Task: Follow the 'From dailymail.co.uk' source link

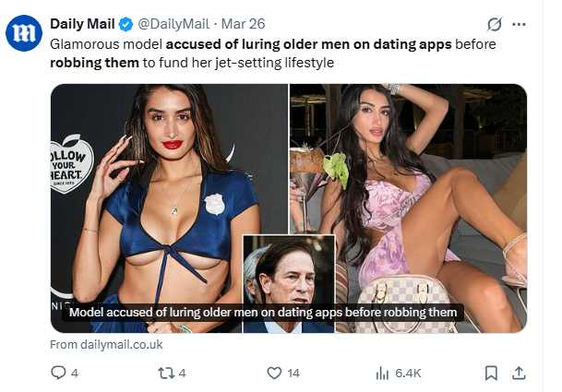Action: 106,344
